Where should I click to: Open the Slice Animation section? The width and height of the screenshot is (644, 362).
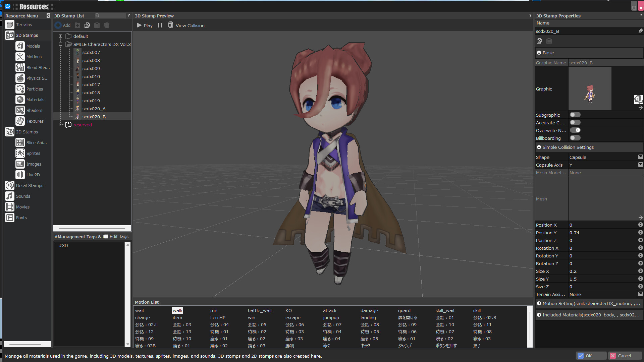(x=31, y=143)
